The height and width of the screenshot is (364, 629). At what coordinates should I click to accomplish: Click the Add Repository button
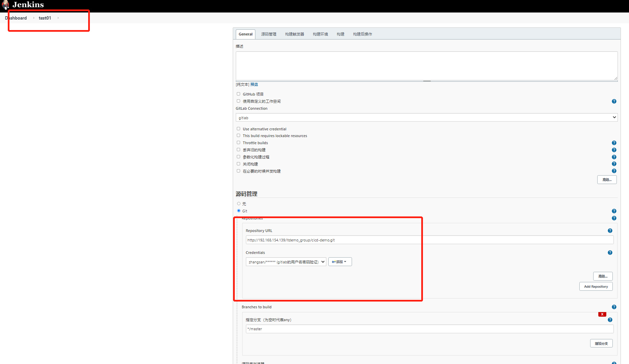[x=596, y=286]
